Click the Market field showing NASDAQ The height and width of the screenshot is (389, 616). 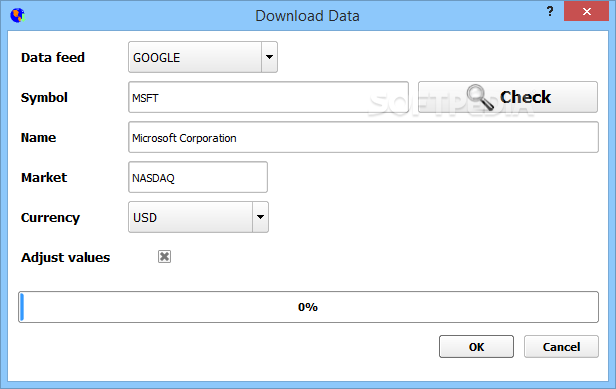198,177
